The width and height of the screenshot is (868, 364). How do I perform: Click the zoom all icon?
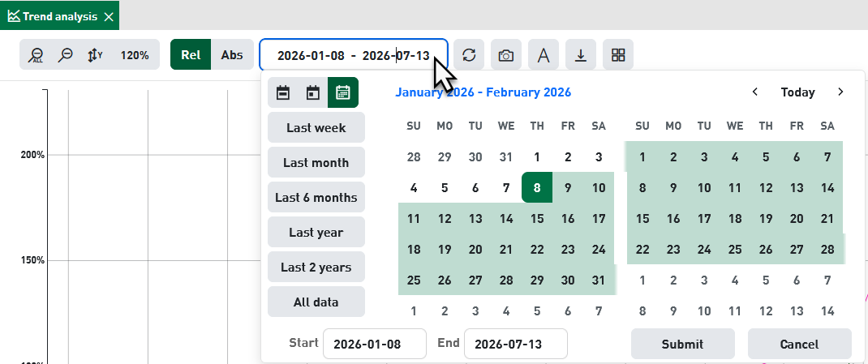coord(37,55)
